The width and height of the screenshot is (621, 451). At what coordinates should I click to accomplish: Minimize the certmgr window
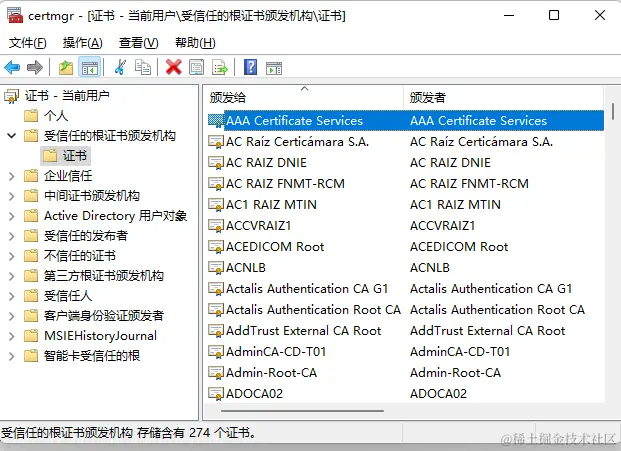pos(509,15)
